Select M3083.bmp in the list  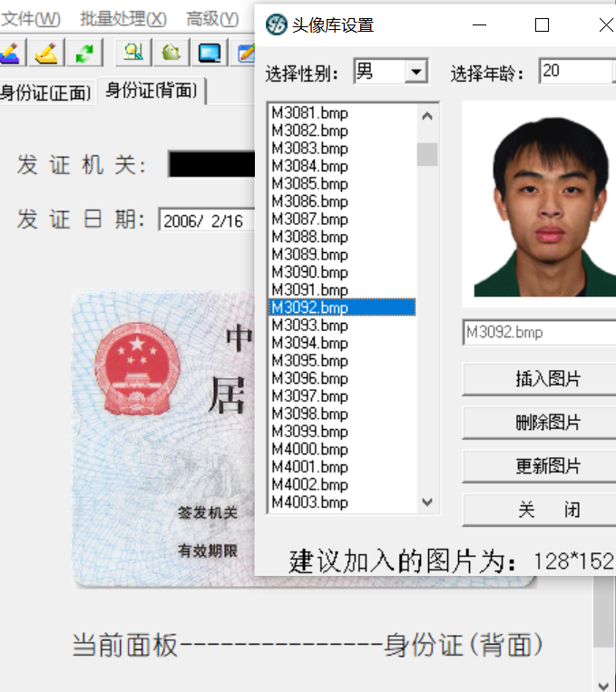tap(342, 149)
